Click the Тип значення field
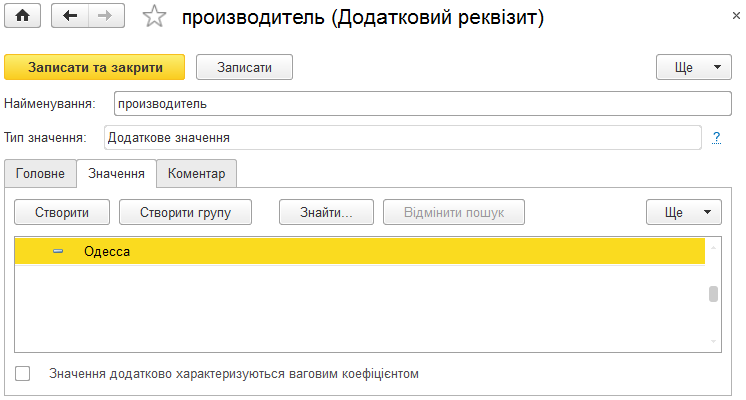 coord(402,137)
